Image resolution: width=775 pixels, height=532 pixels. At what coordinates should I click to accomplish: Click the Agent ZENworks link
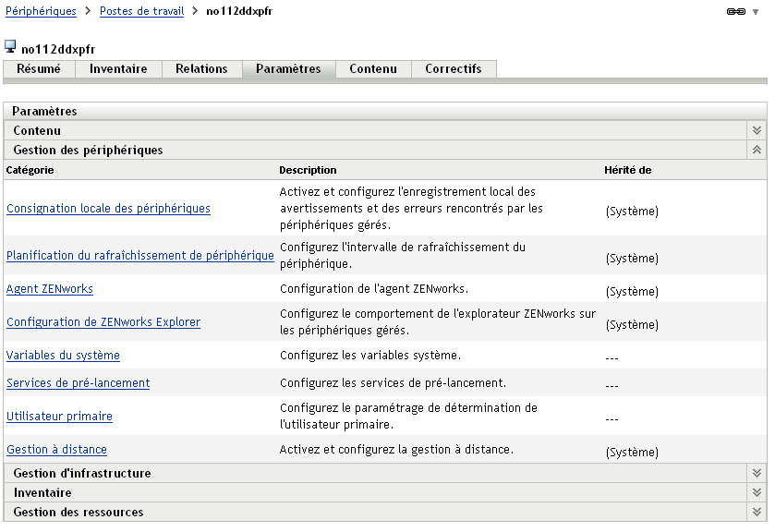[50, 289]
